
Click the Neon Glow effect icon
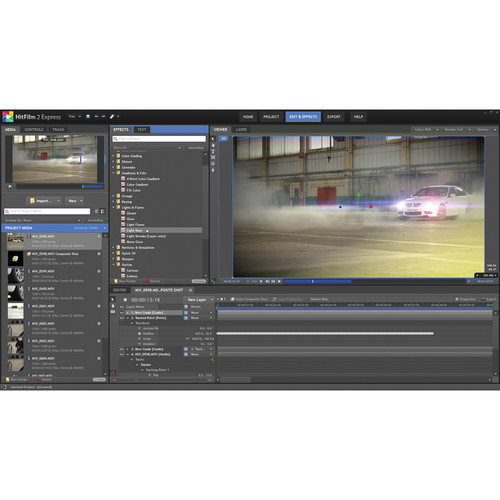pyautogui.click(x=123, y=242)
